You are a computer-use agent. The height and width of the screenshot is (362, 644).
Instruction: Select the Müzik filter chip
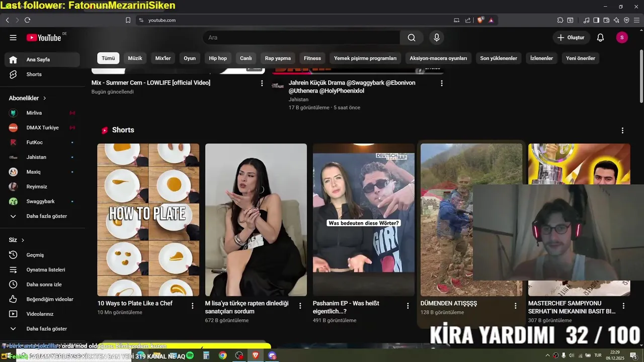[135, 58]
